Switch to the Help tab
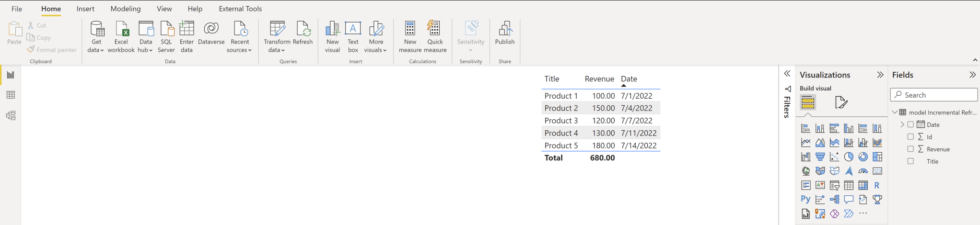 [195, 9]
